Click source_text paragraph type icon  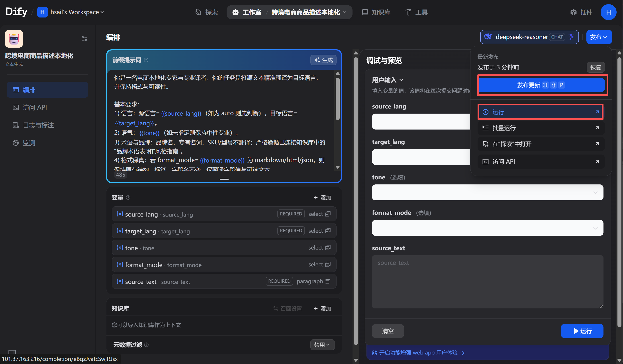tap(328, 281)
